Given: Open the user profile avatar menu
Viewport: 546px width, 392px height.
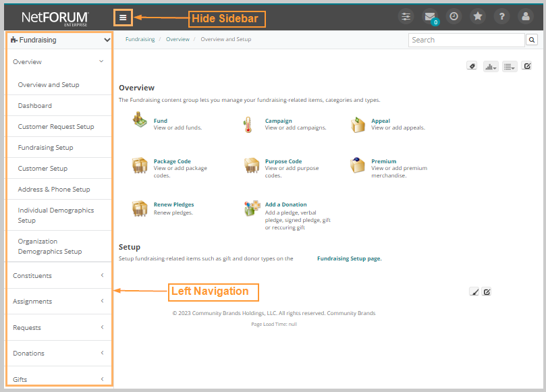Looking at the screenshot, I should click(525, 16).
